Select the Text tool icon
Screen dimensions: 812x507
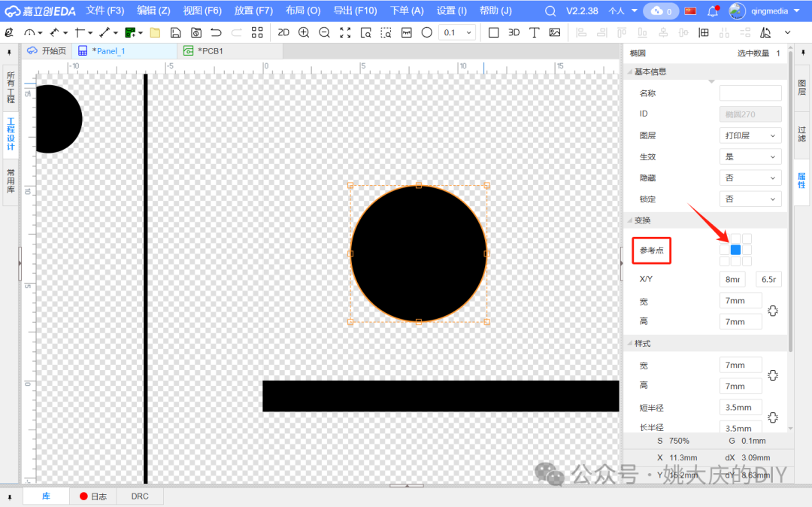coord(535,32)
